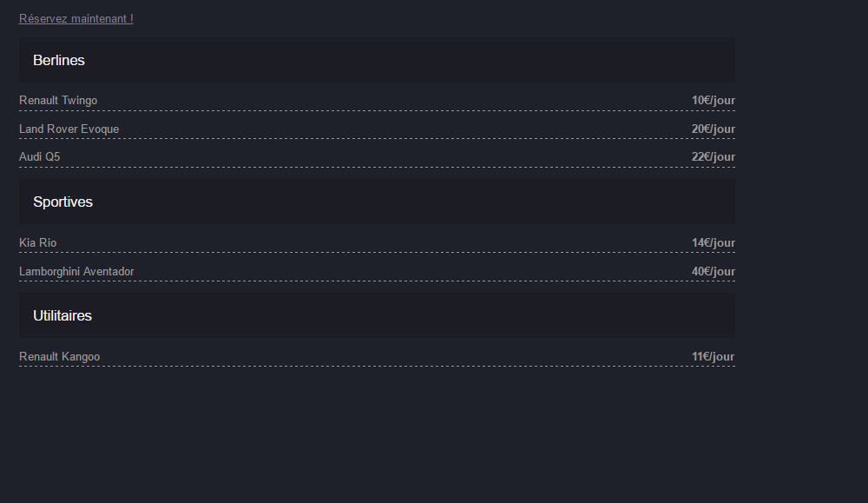Click the Audi Q5 car name
The image size is (868, 503).
[x=39, y=156]
